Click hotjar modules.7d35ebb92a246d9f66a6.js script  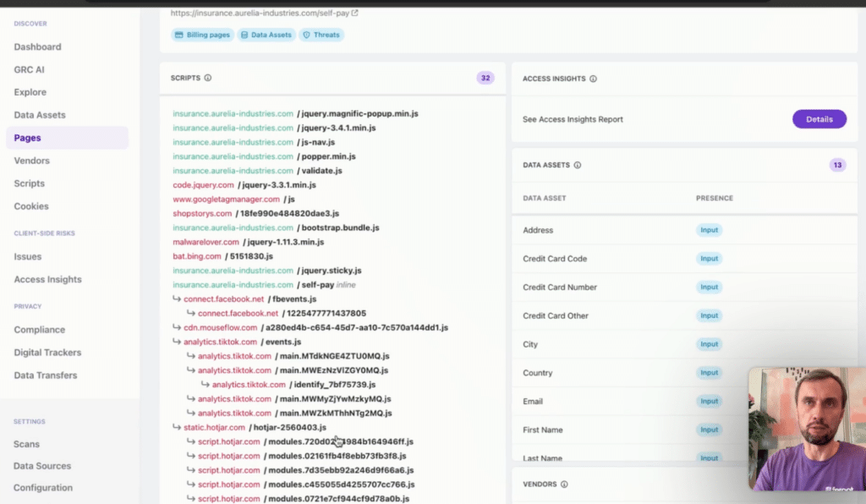(x=305, y=471)
